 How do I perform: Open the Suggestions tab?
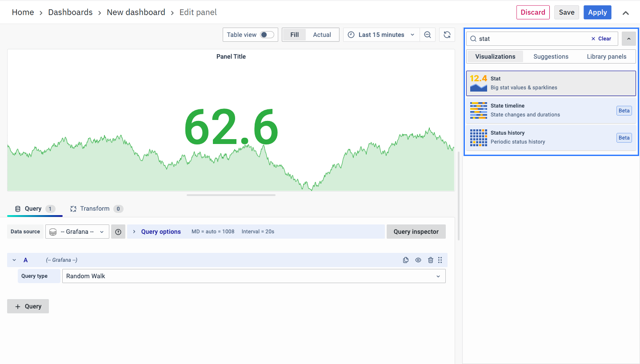click(x=551, y=56)
